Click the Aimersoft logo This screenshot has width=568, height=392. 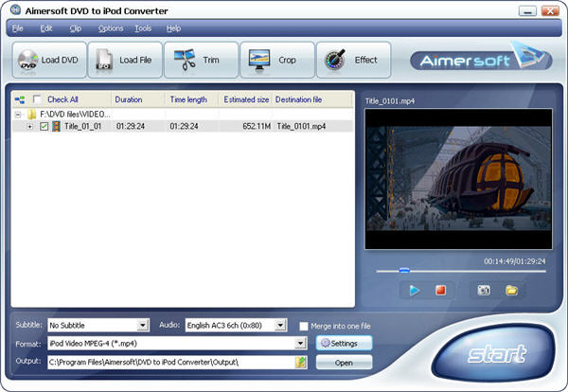(481, 58)
